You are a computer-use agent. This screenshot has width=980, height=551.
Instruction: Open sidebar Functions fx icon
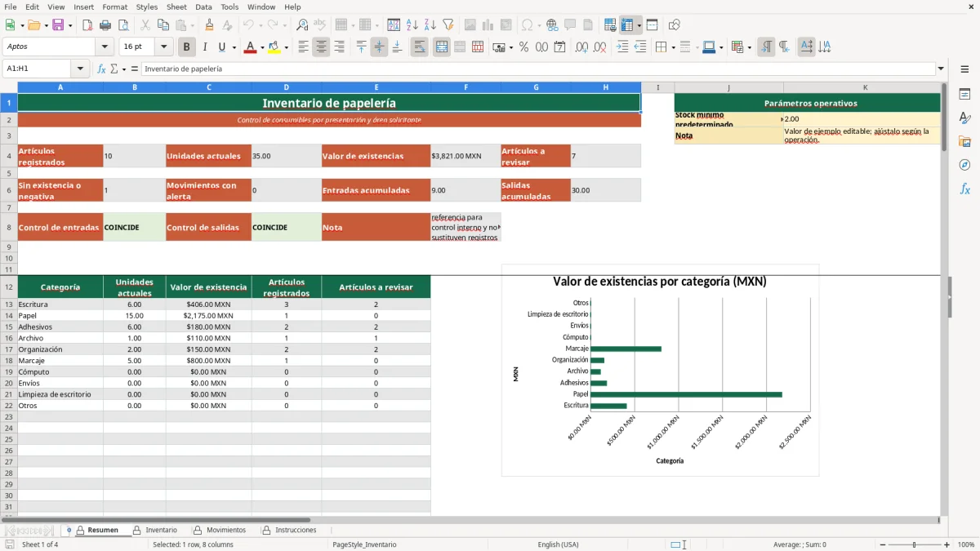[x=964, y=189]
